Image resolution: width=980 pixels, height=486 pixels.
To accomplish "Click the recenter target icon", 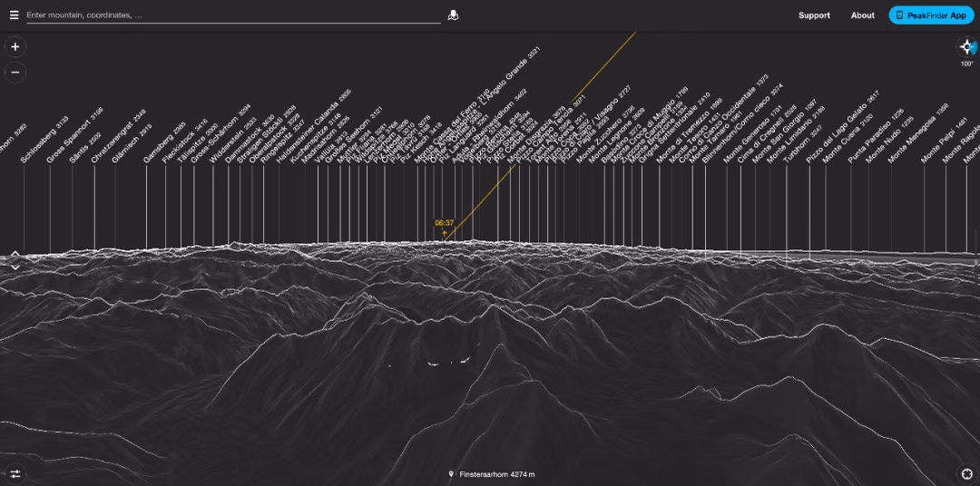I will 967,474.
